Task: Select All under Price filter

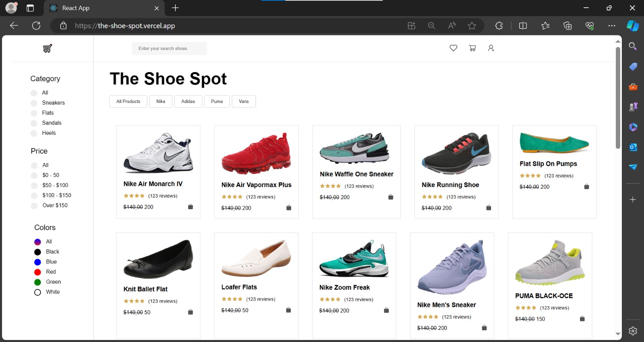Action: [x=34, y=165]
